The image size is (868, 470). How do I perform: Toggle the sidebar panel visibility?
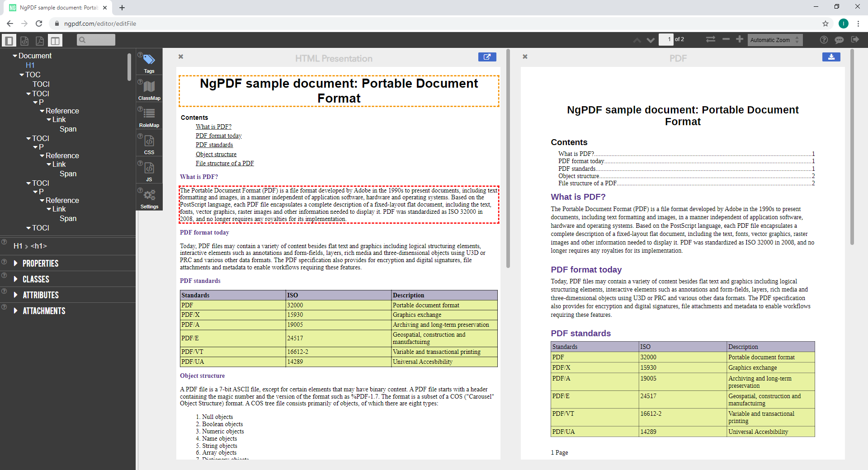[9, 40]
